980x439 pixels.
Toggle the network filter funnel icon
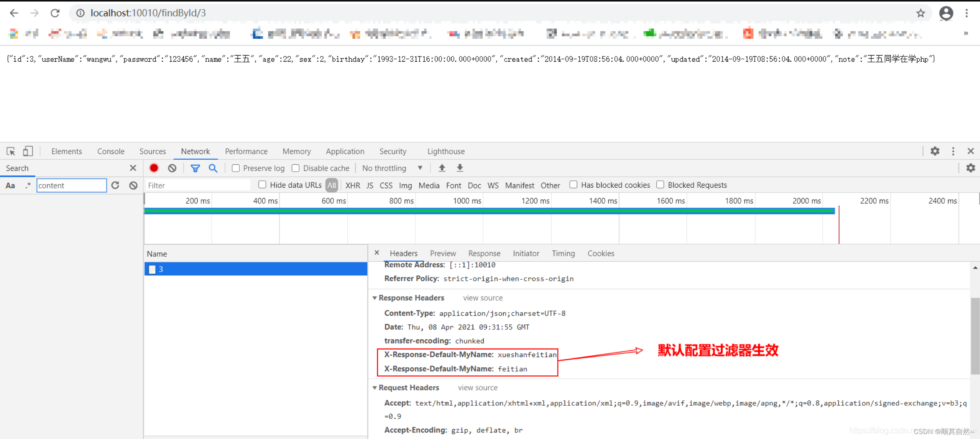[x=195, y=168]
